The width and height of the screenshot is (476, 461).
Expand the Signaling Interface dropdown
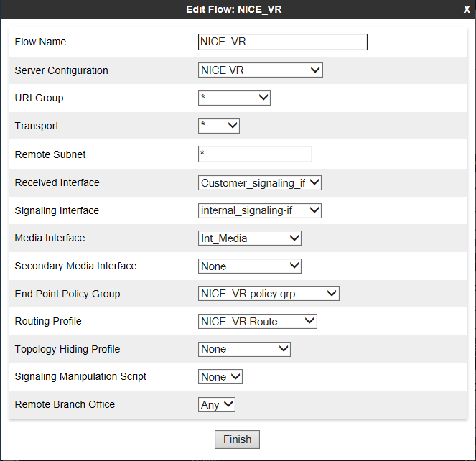[260, 210]
